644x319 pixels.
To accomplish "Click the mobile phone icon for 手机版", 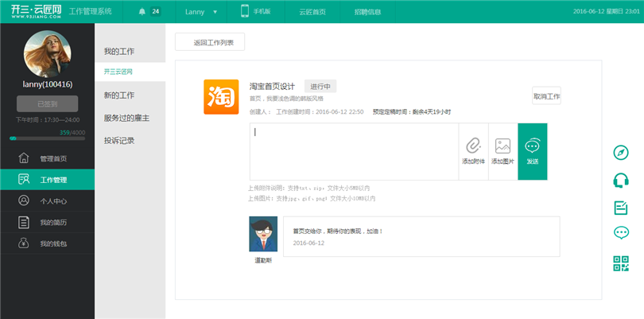I will 245,10.
